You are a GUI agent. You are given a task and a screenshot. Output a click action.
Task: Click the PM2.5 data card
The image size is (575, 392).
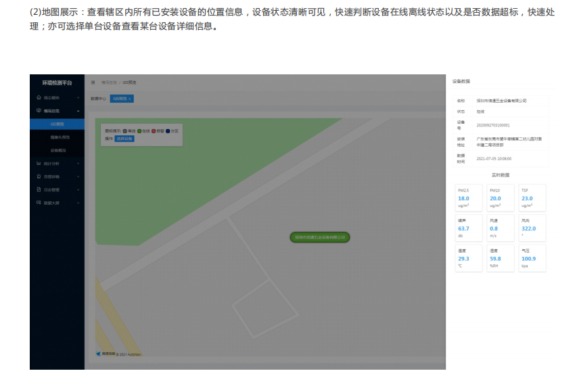(x=468, y=199)
